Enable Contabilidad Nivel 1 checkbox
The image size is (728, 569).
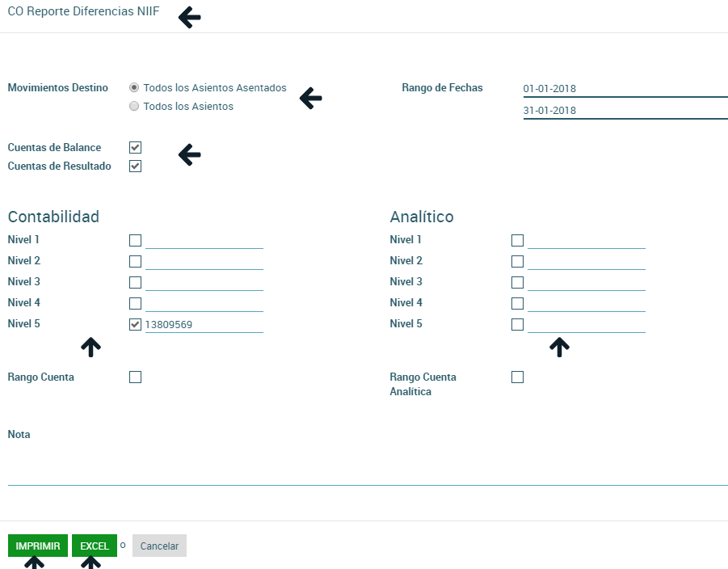(x=135, y=240)
